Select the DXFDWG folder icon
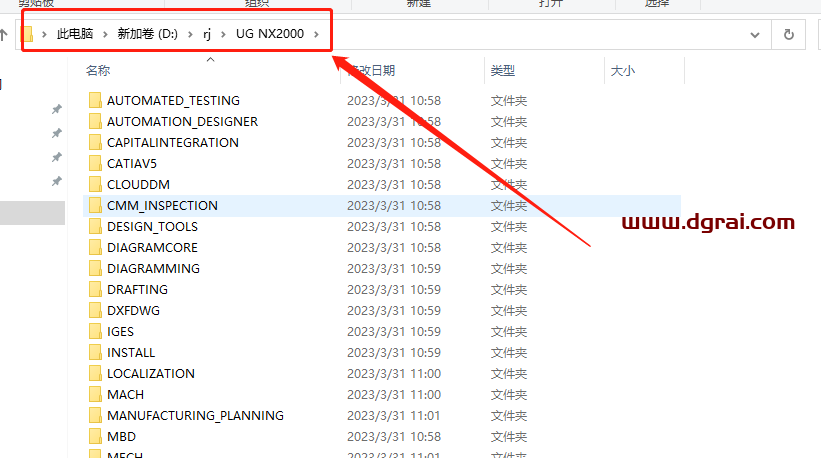The height and width of the screenshot is (458, 821). [95, 310]
